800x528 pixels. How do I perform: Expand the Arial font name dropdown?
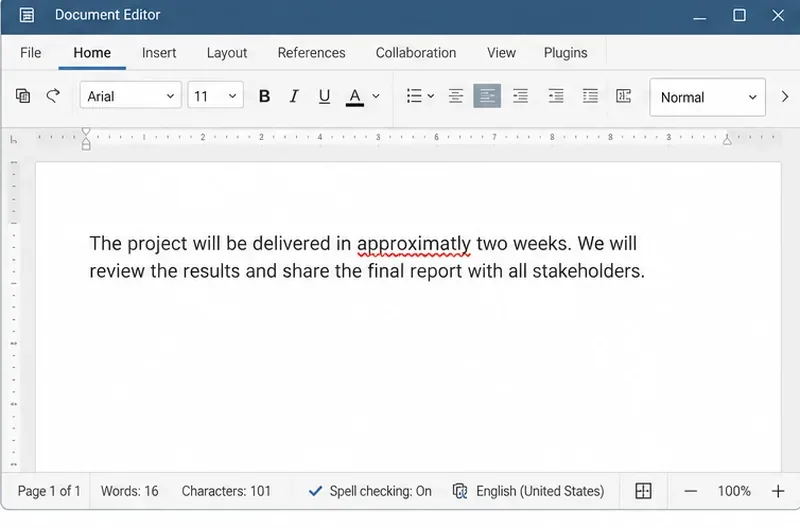131,95
